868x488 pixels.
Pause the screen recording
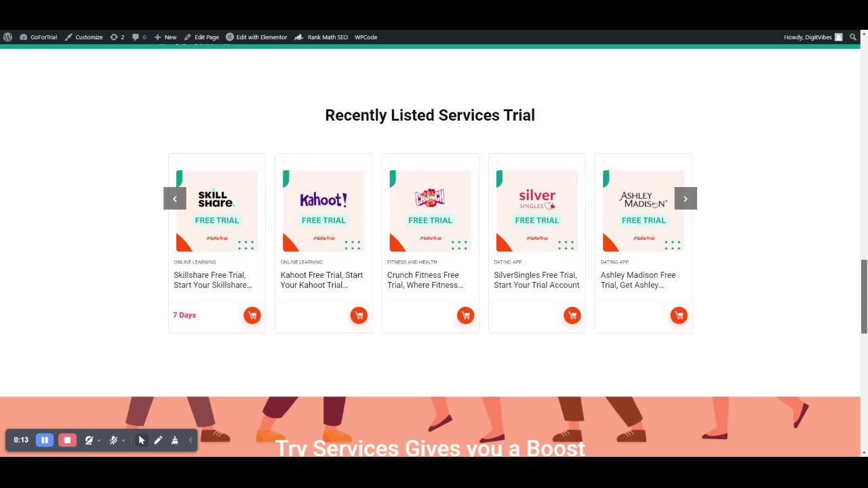[45, 440]
